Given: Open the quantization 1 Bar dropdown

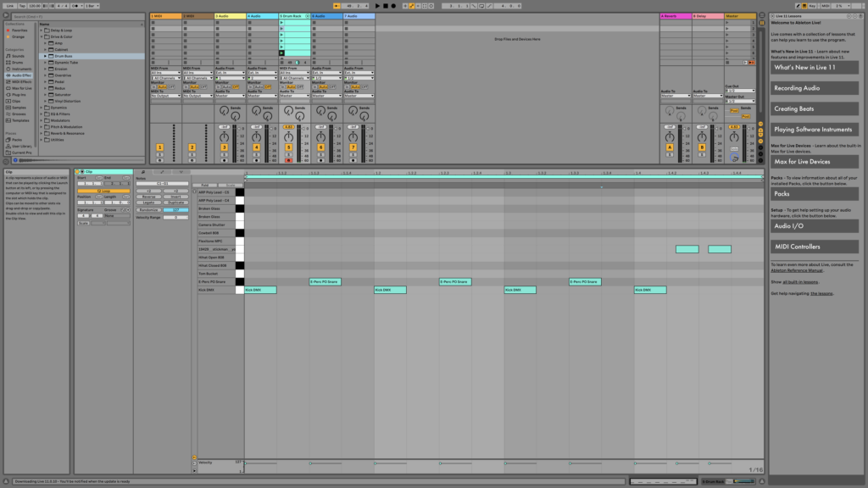Looking at the screenshot, I should pos(92,6).
